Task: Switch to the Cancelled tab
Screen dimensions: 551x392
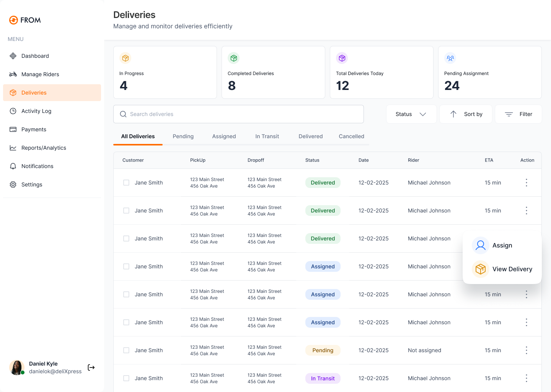Action: pyautogui.click(x=351, y=136)
